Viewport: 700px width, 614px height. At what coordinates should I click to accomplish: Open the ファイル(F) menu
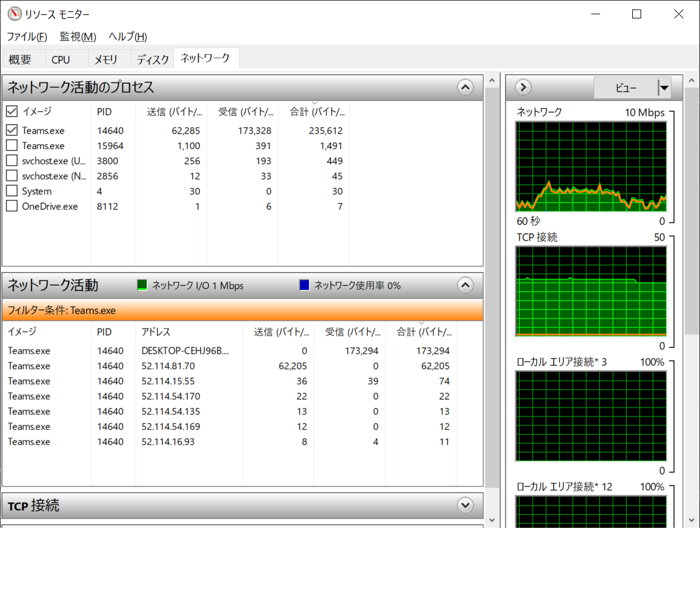(x=27, y=37)
